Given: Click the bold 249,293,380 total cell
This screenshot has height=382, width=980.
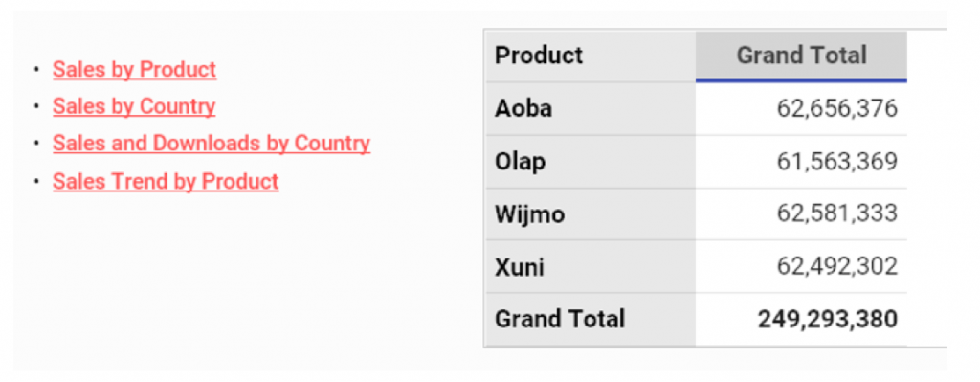Looking at the screenshot, I should click(x=801, y=319).
